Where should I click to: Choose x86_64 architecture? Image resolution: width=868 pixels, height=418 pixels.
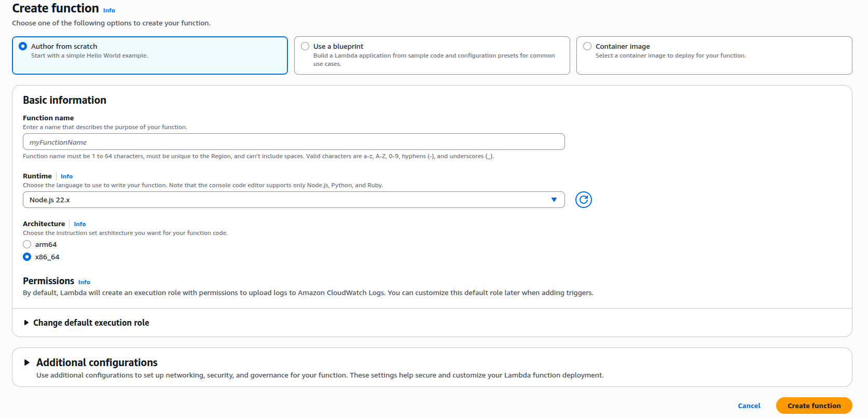click(27, 257)
